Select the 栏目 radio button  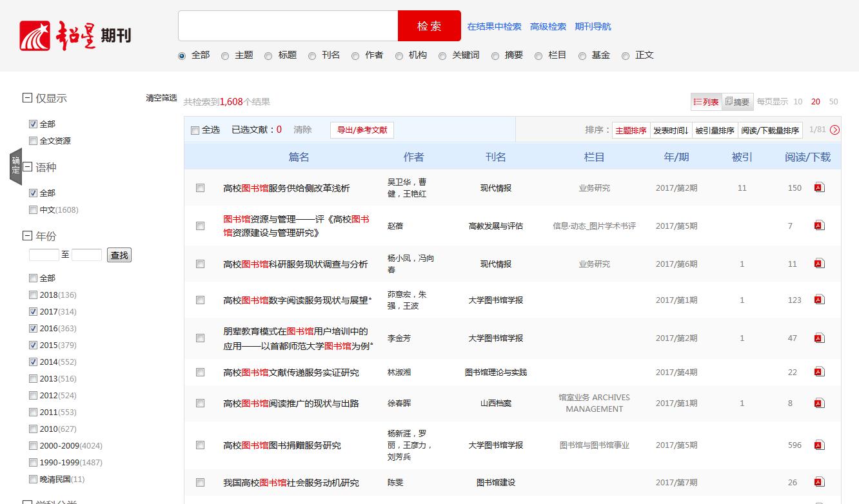tap(538, 56)
